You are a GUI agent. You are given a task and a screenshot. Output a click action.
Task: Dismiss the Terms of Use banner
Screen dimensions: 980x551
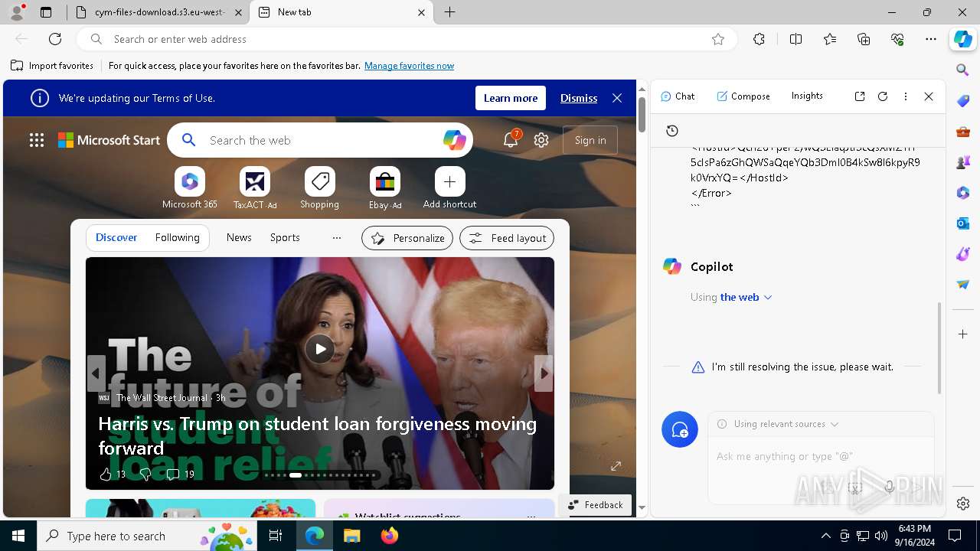point(579,98)
